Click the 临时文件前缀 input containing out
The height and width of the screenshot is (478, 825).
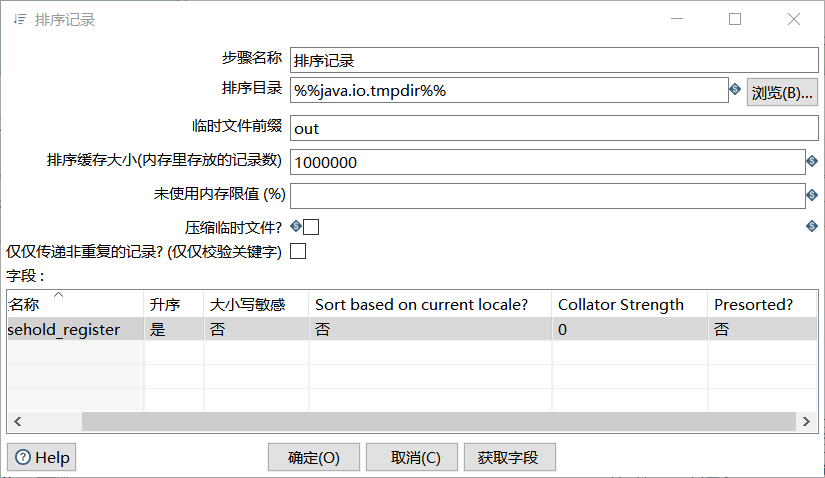554,128
